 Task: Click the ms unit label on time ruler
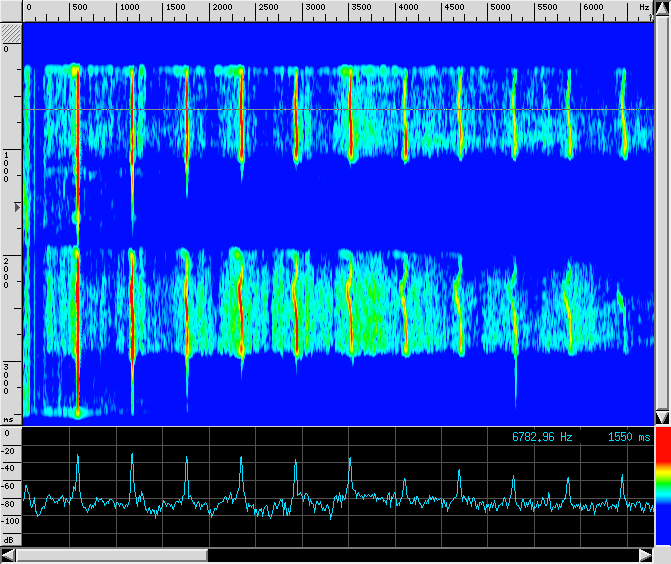pyautogui.click(x=9, y=419)
